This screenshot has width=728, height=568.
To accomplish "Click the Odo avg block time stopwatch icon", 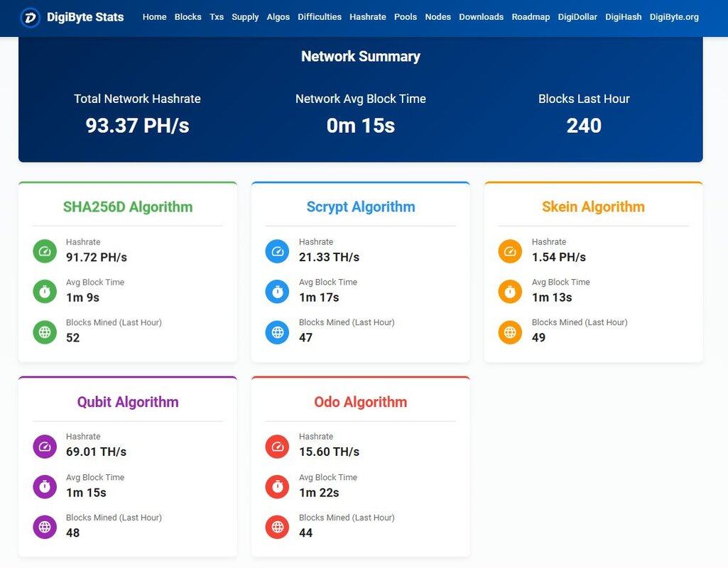I will tap(278, 486).
